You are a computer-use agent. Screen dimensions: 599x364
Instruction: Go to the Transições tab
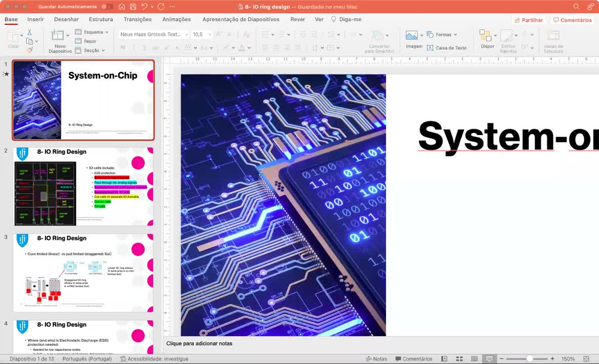(138, 19)
